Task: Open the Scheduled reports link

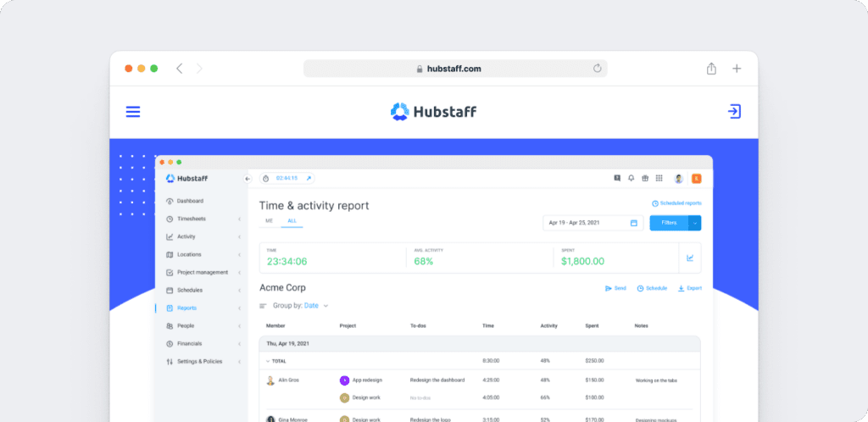Action: (x=676, y=203)
